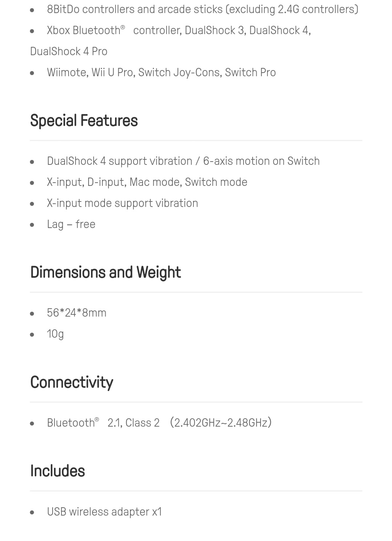Click the Lag – free list item
The image size is (392, 541).
[71, 224]
